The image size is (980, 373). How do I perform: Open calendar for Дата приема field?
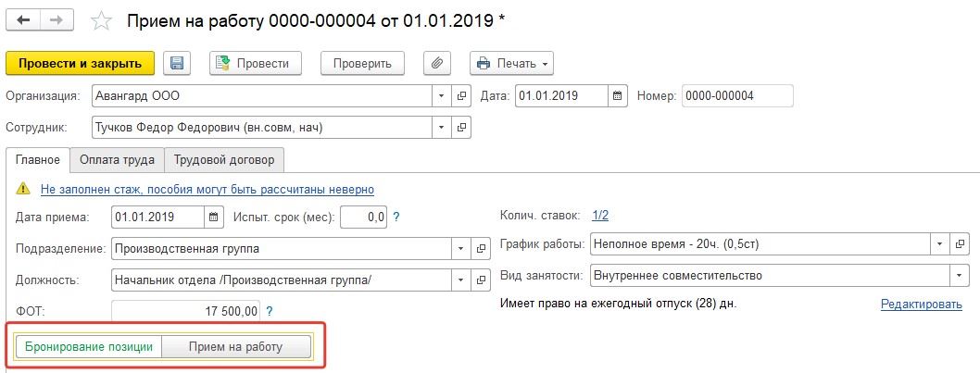(x=213, y=218)
